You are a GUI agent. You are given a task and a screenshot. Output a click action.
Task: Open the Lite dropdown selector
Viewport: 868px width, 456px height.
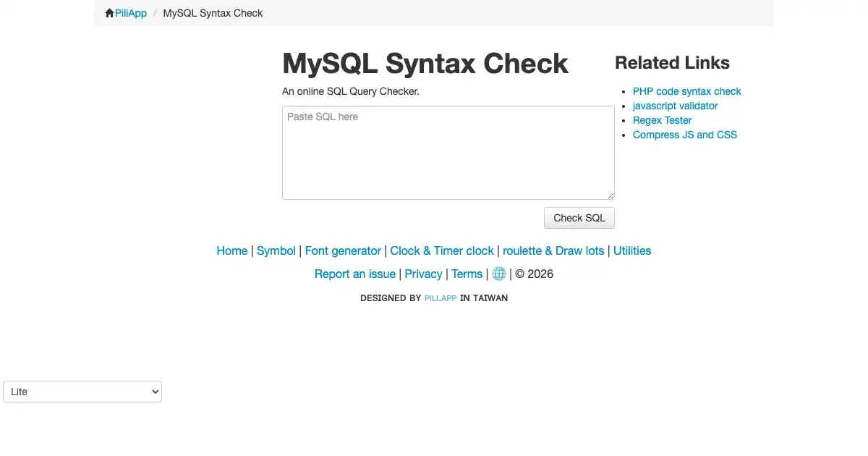click(82, 392)
